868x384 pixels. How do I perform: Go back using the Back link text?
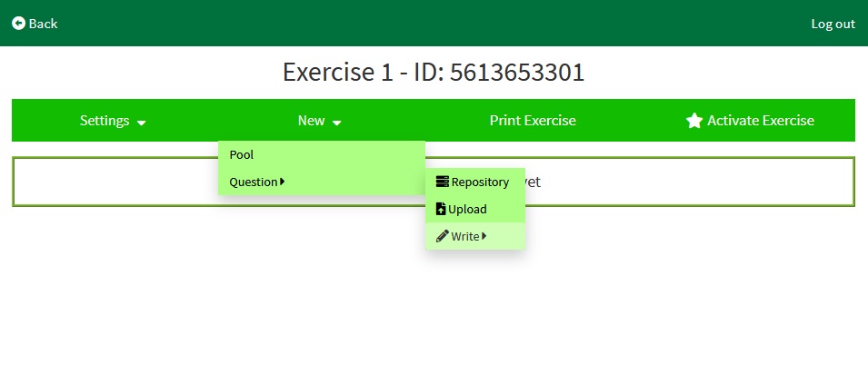[x=43, y=24]
